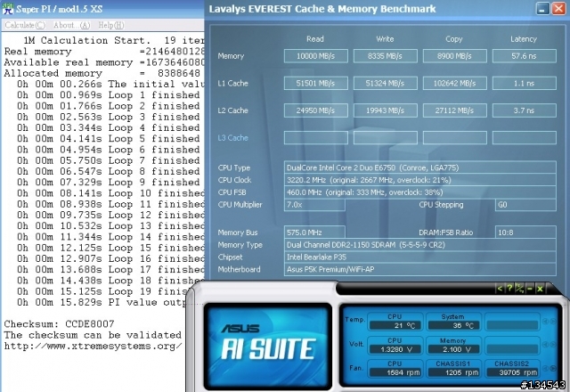This screenshot has width=570, height=392.
Task: Click Memory Bus value 575.0 MHz
Action: [314, 233]
